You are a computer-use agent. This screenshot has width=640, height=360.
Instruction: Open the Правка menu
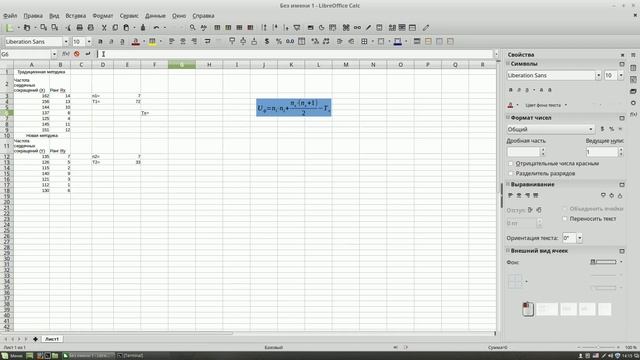(33, 16)
